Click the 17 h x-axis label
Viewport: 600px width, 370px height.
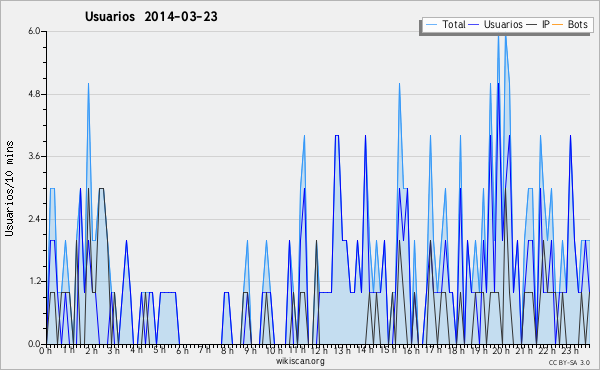pos(433,350)
